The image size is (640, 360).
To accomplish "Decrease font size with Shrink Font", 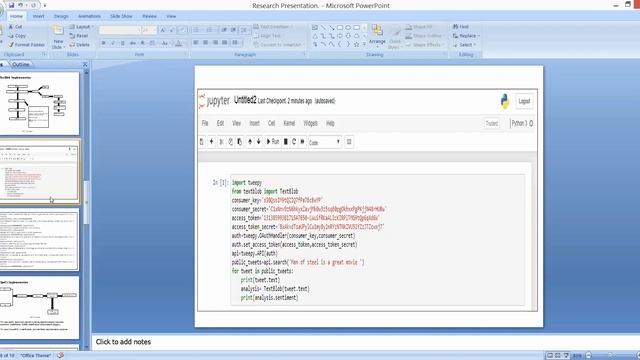I will [x=172, y=30].
